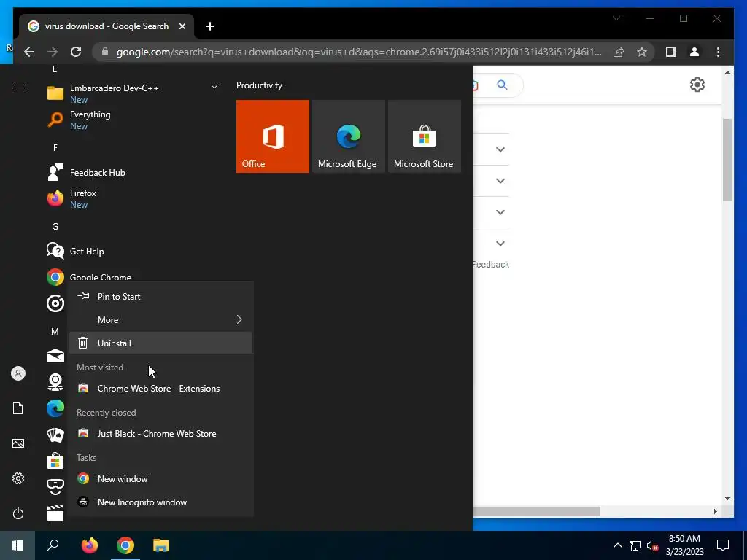Image resolution: width=747 pixels, height=560 pixels.
Task: Expand the Start menu hamburger icon
Action: (x=18, y=85)
